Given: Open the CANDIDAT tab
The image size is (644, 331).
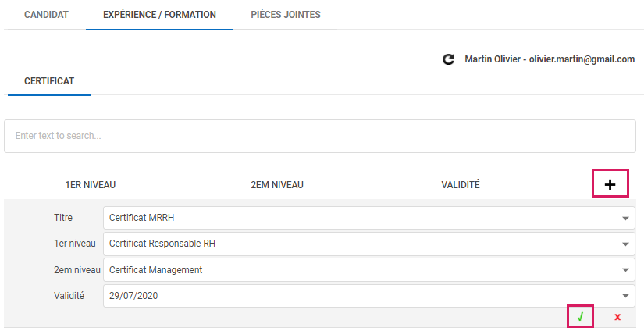Looking at the screenshot, I should coord(47,15).
